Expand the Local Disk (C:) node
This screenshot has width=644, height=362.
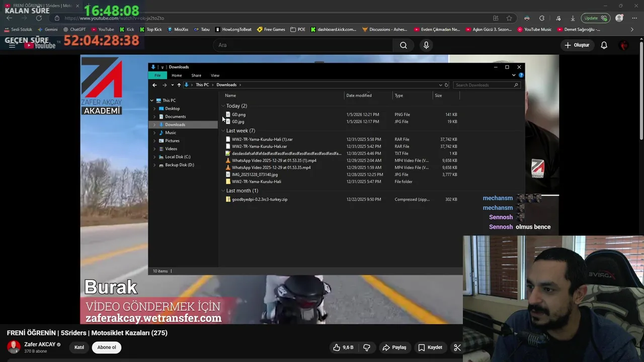tap(154, 157)
